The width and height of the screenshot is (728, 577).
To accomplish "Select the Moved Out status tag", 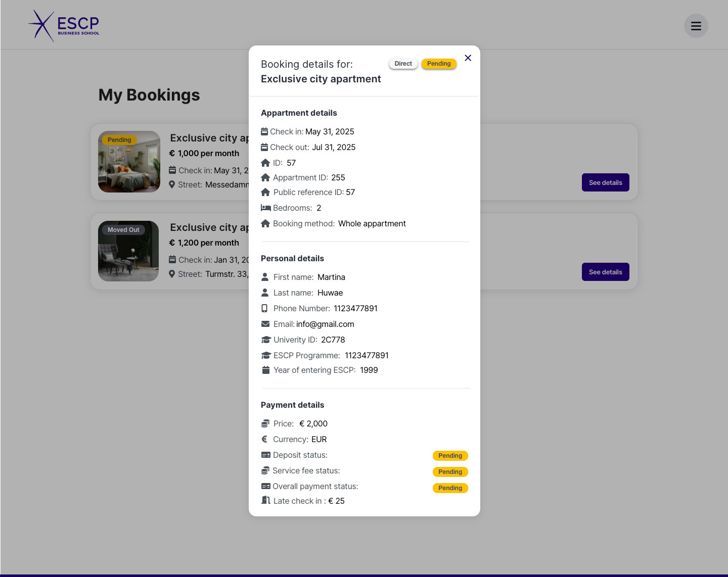I will click(x=123, y=229).
